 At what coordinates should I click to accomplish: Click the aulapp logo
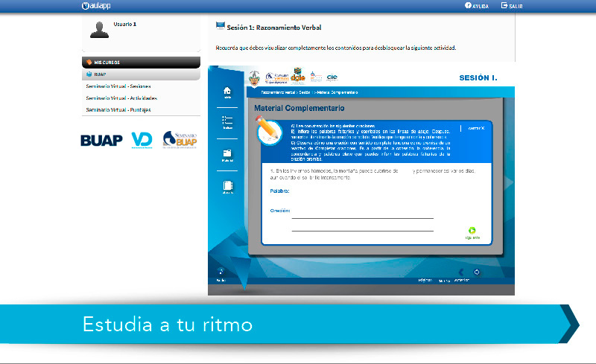[x=97, y=6]
